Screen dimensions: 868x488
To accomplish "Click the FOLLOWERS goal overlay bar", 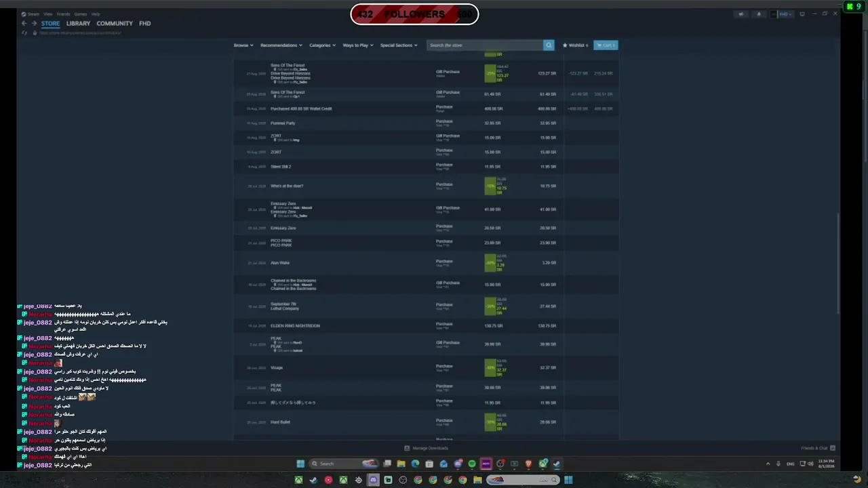I will click(x=414, y=14).
